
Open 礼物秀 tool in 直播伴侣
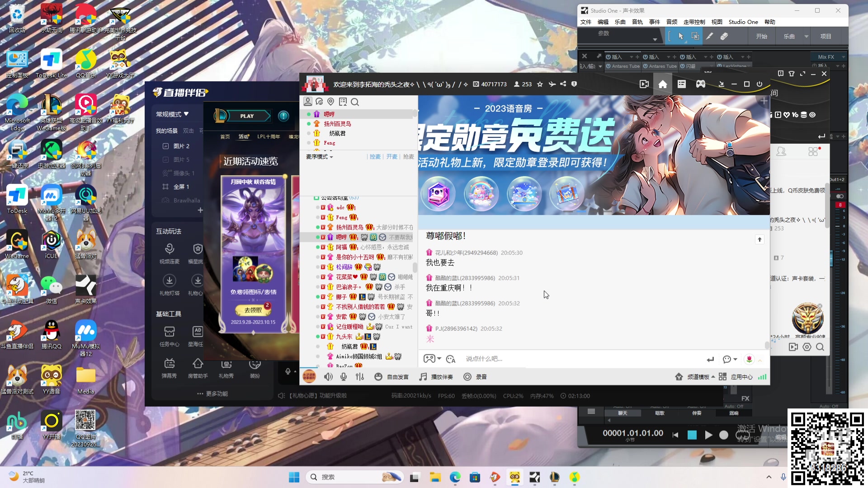[x=226, y=369]
